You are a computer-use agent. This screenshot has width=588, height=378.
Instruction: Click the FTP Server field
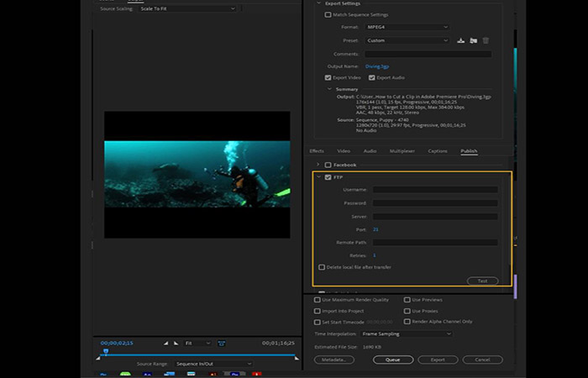(x=435, y=217)
